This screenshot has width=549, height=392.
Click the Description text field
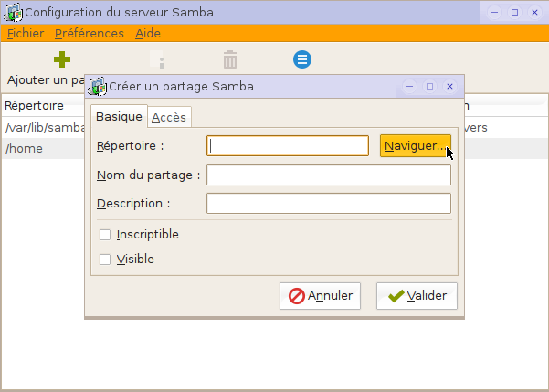point(329,203)
